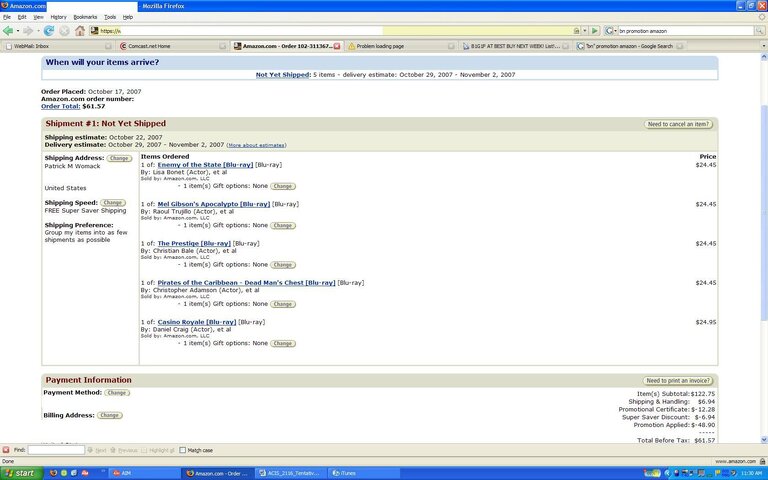768x480 pixels.
Task: Switch to the iTunes taskbar window
Action: pos(363,473)
